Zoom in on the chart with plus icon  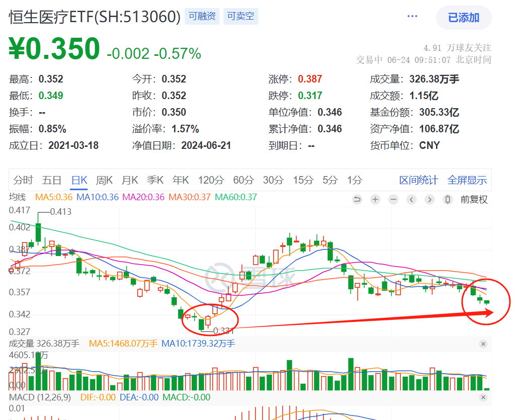pyautogui.click(x=375, y=200)
